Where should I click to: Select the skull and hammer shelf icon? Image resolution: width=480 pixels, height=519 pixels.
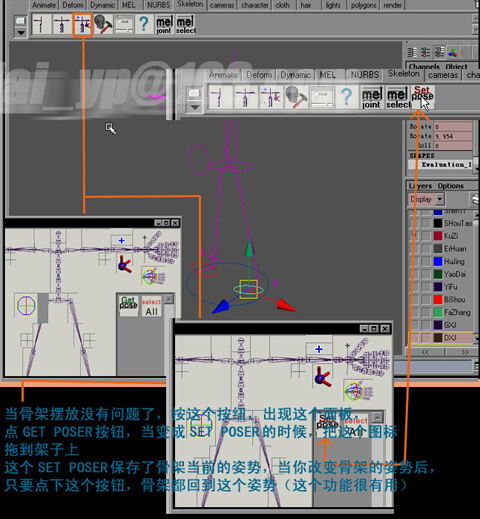103,24
